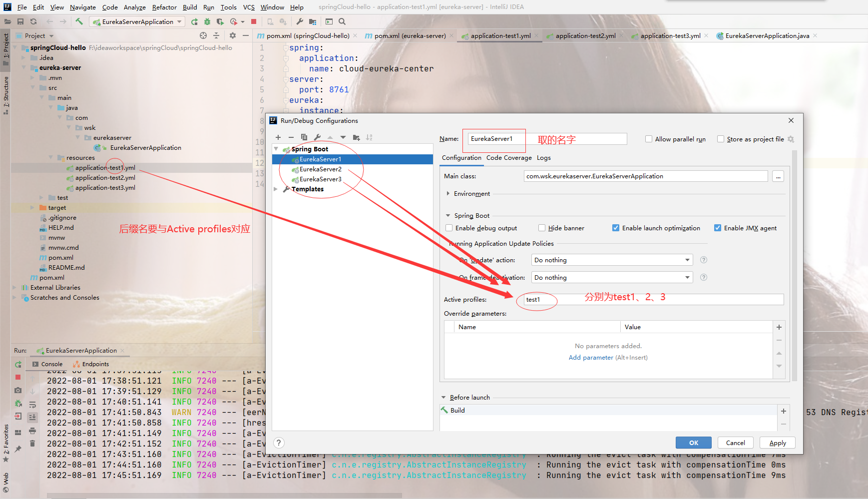Open Project panel settings gear
This screenshot has width=868, height=499.
click(233, 35)
